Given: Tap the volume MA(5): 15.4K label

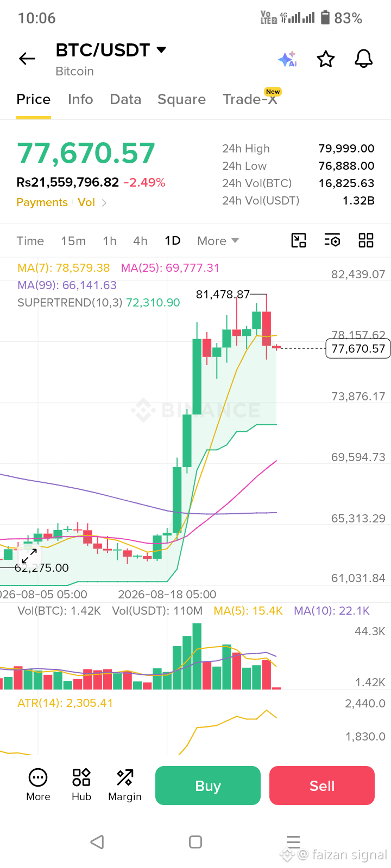Looking at the screenshot, I should click(x=248, y=611).
